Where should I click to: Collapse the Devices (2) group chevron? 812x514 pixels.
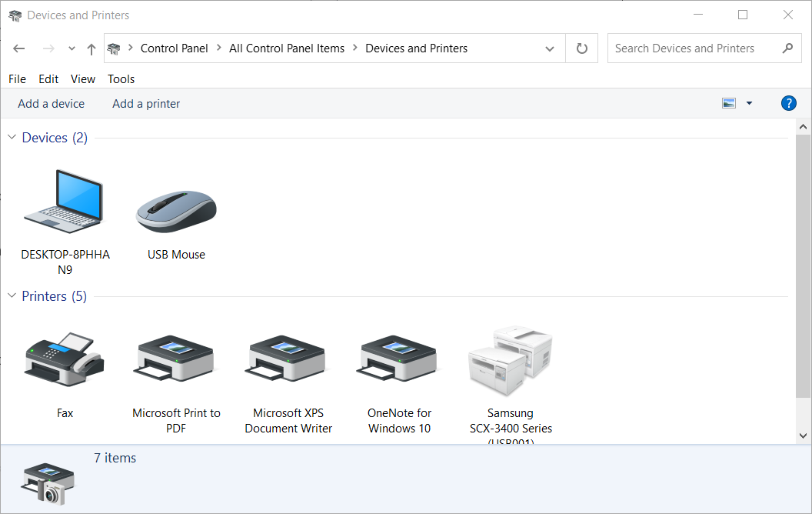tap(12, 137)
